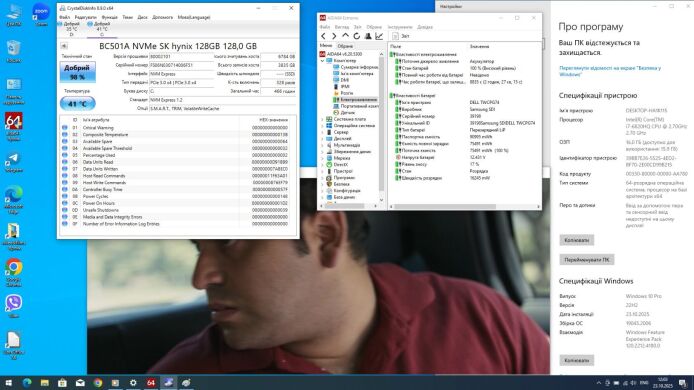
Task: Open Microsoft Store from taskbar
Action: [x=62, y=382]
